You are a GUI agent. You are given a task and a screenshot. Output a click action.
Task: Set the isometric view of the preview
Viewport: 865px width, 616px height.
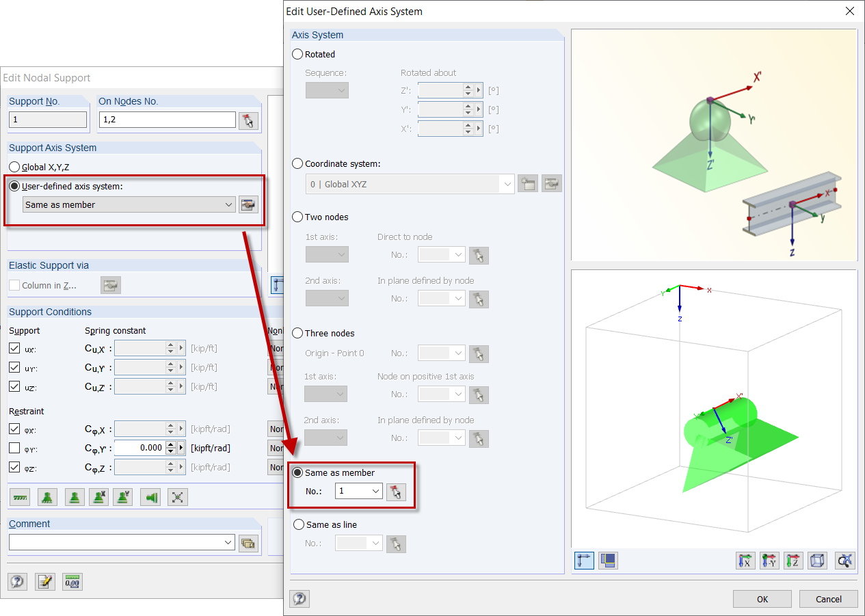pos(817,560)
